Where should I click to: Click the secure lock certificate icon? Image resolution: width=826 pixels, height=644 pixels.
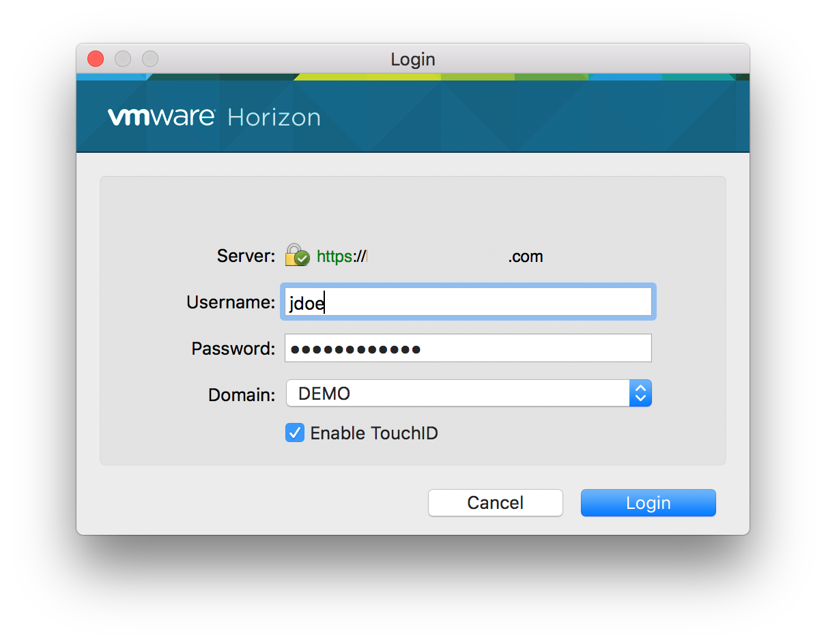pos(297,256)
